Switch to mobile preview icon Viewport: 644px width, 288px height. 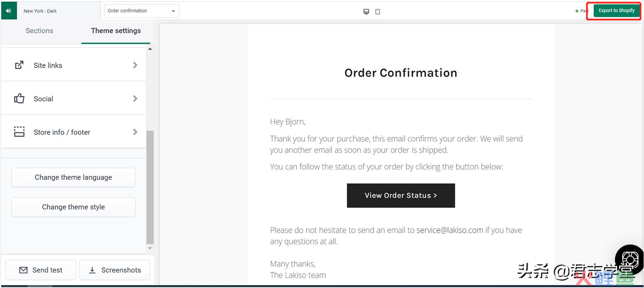(x=378, y=12)
